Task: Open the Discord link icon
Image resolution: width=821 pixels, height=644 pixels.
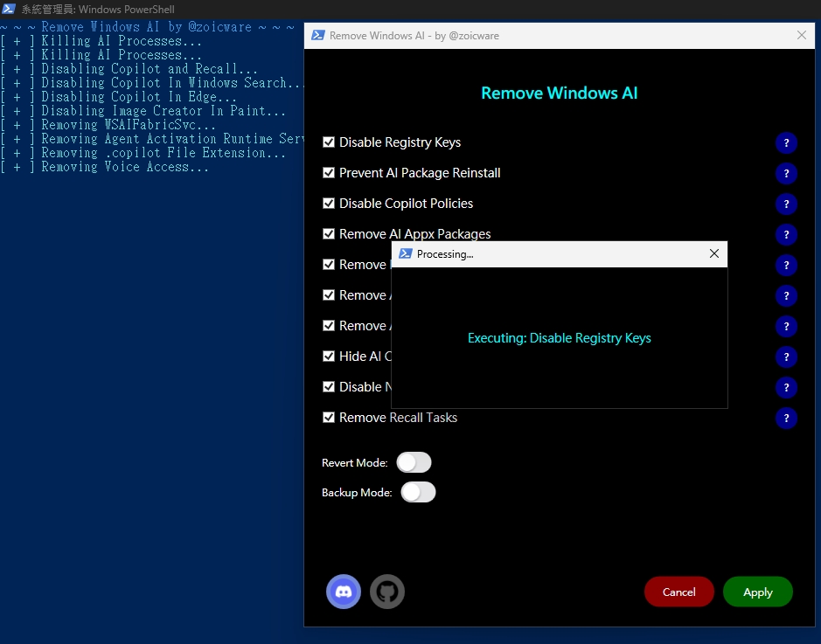Action: point(344,592)
